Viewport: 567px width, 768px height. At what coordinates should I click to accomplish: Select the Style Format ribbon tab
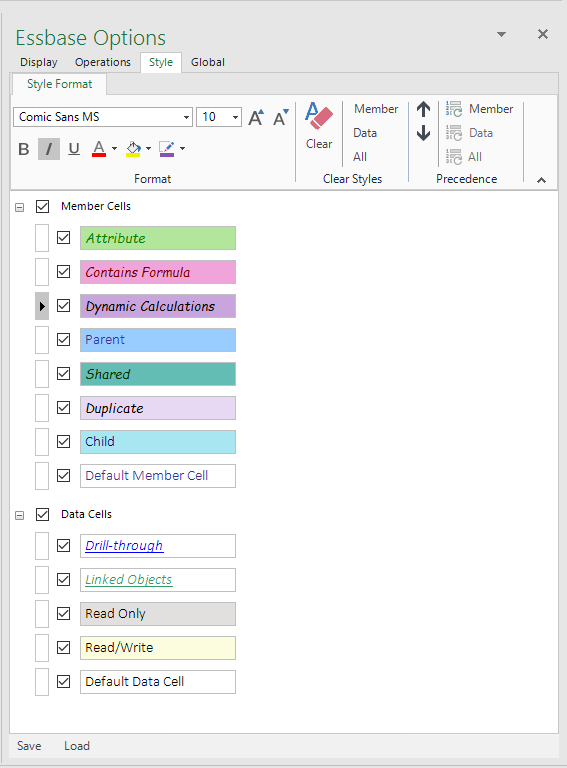point(59,84)
